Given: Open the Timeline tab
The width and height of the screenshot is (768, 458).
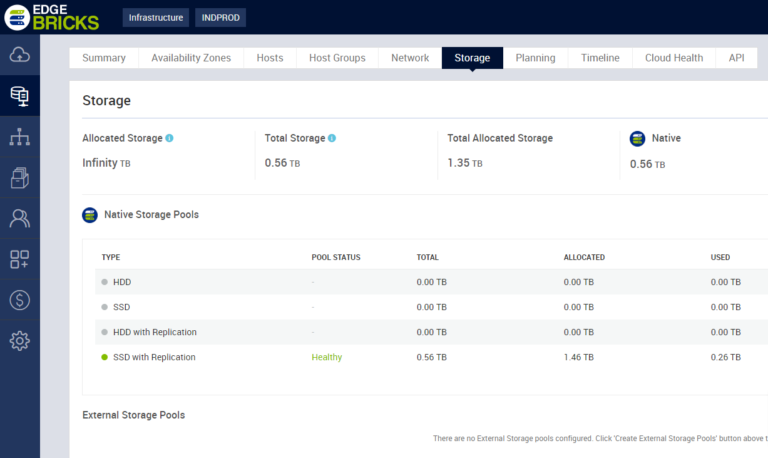Looking at the screenshot, I should coord(600,58).
